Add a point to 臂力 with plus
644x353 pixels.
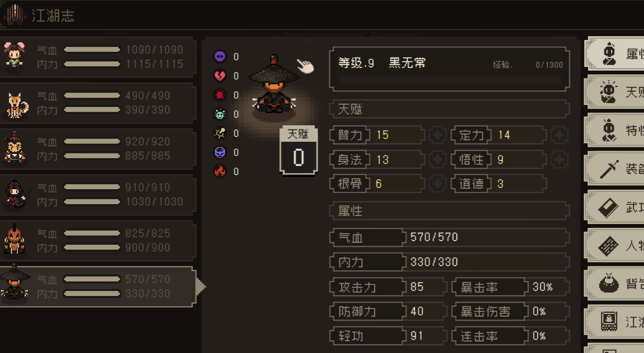437,135
